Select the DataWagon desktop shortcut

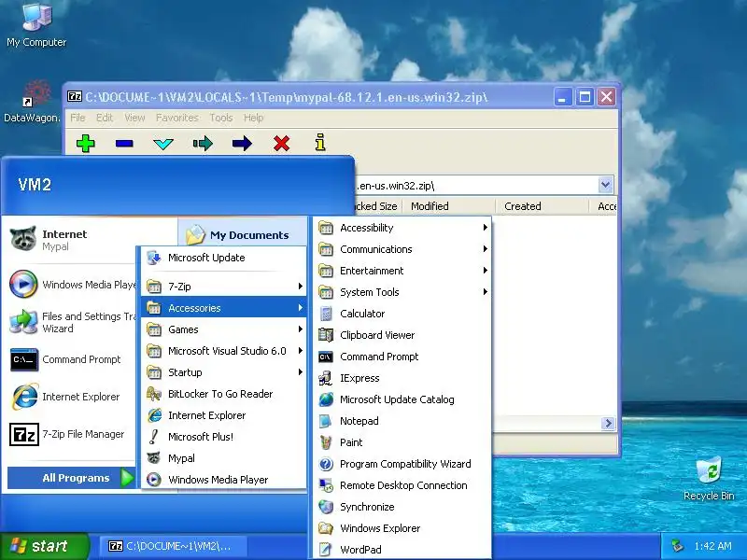[x=33, y=102]
